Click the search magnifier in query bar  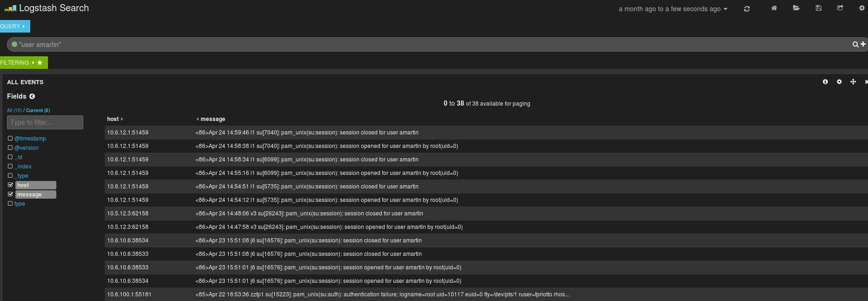coord(855,45)
